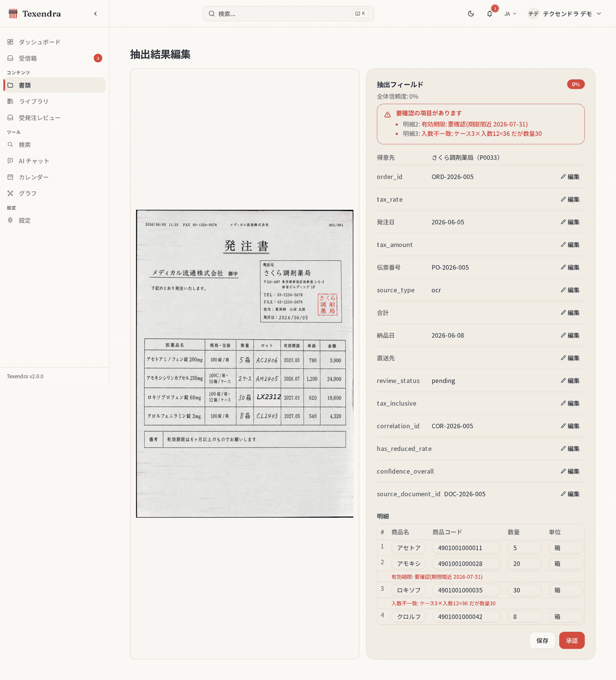Edit the 合計 field

tap(570, 313)
